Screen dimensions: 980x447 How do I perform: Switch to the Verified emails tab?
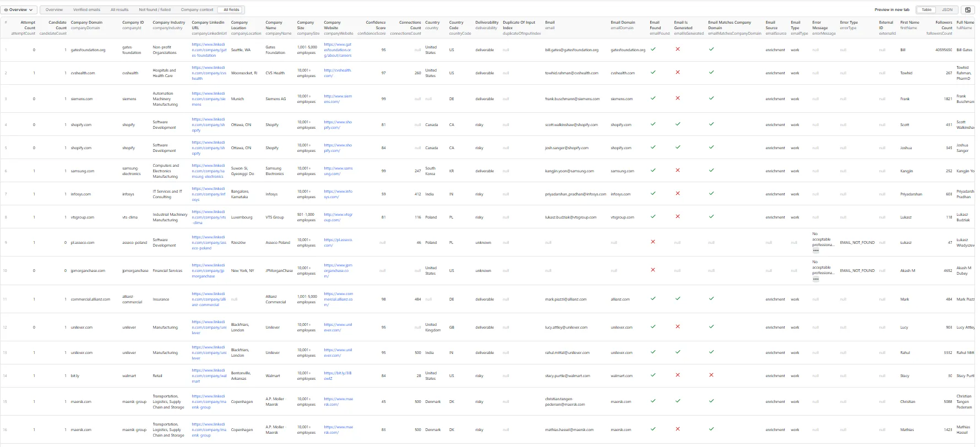[x=86, y=9]
